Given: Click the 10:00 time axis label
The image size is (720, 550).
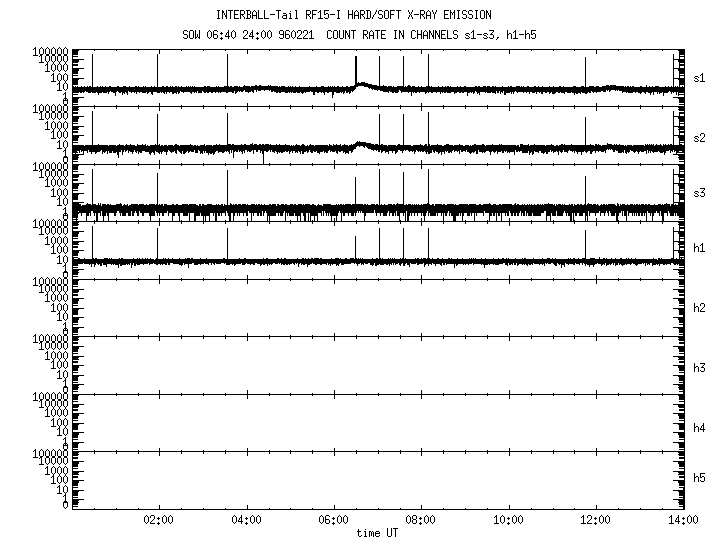Looking at the screenshot, I should tap(508, 520).
